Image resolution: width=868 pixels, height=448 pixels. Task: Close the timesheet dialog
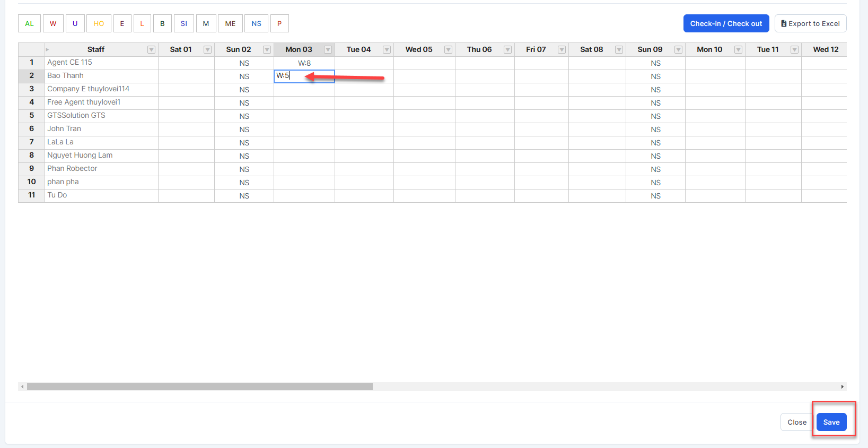point(796,422)
